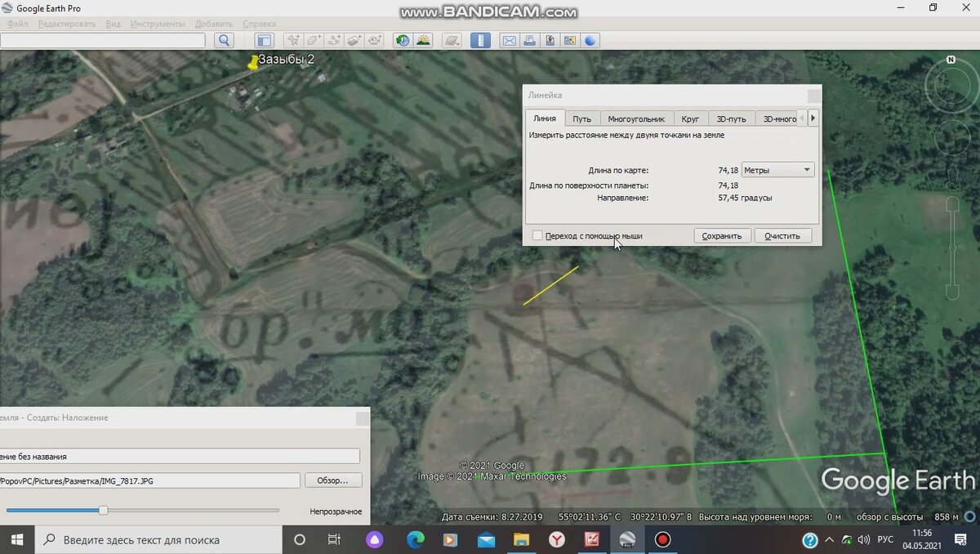The height and width of the screenshot is (554, 980).
Task: Open Yandex Browser from taskbar
Action: pyautogui.click(x=556, y=539)
